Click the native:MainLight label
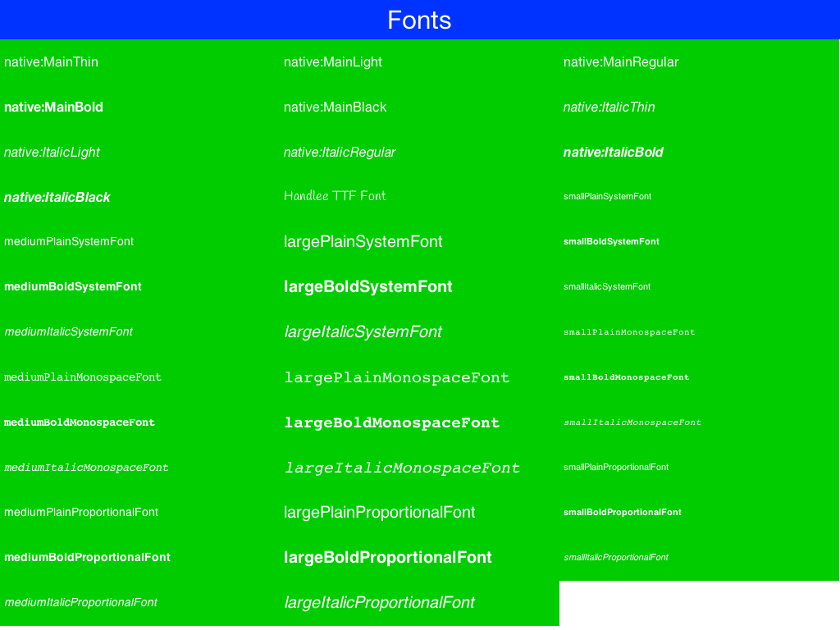This screenshot has width=840, height=630. pyautogui.click(x=331, y=62)
